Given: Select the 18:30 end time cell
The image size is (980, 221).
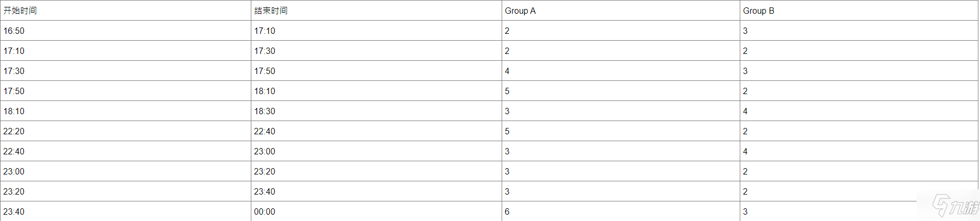Looking at the screenshot, I should [376, 111].
